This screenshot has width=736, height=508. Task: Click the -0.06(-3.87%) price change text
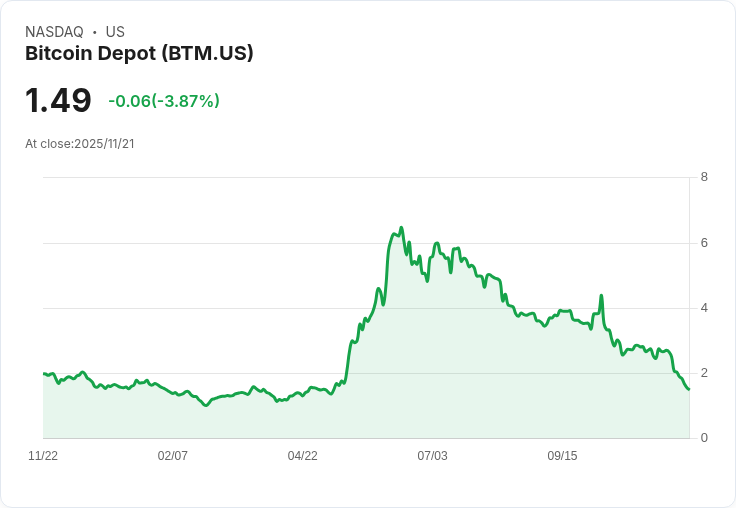tap(164, 101)
